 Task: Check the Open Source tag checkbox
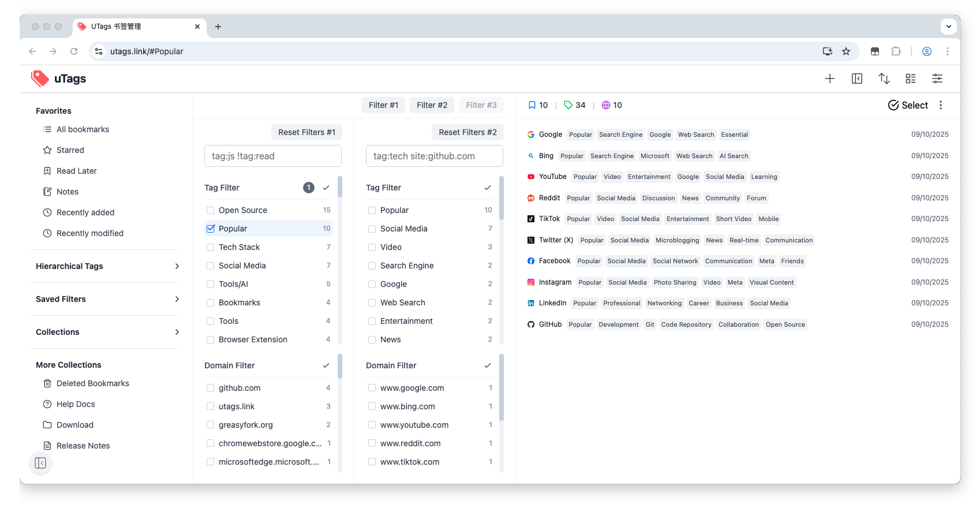pyautogui.click(x=211, y=210)
